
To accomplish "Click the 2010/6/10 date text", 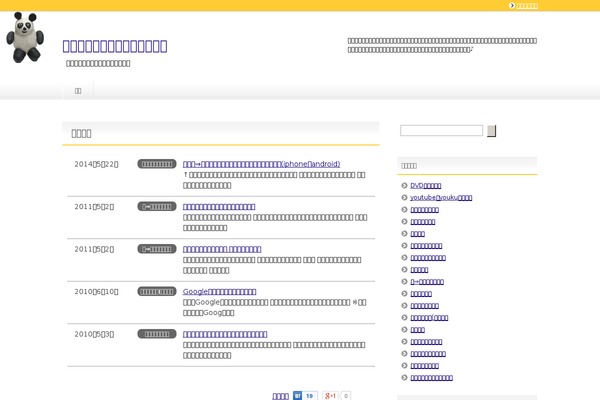I will (96, 292).
